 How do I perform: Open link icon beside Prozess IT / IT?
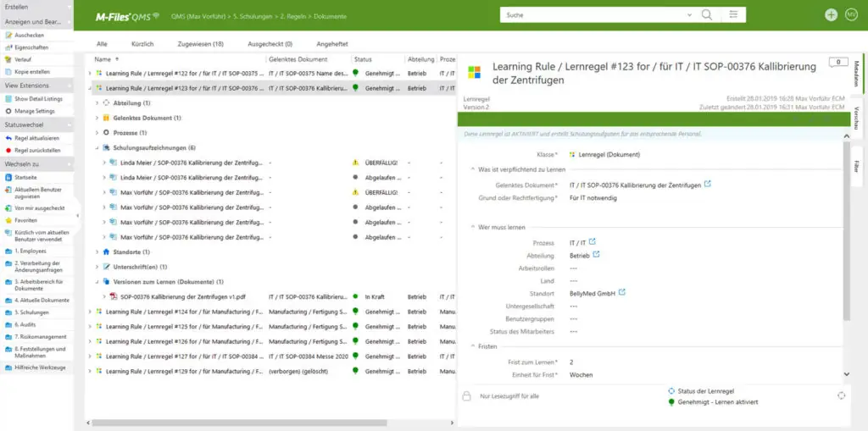coord(592,242)
